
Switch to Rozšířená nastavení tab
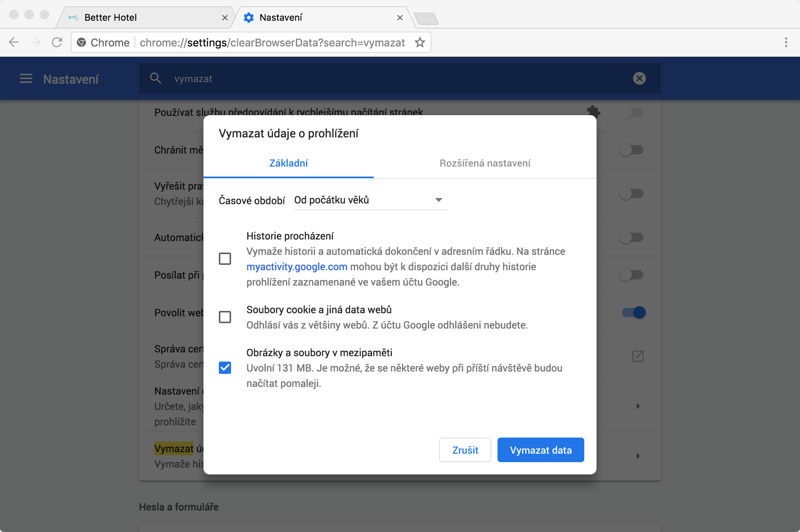(x=485, y=163)
